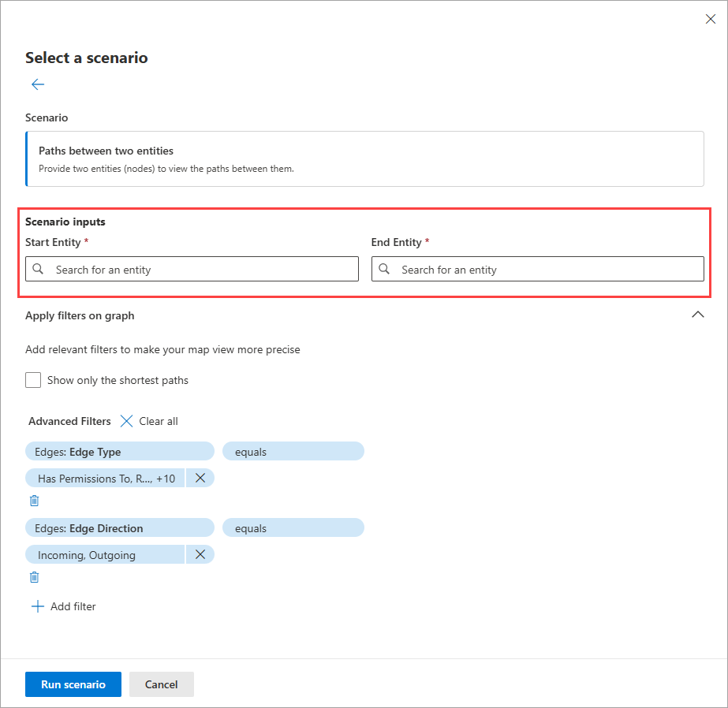Open the Edge Type equals operator dropdown
The width and height of the screenshot is (728, 708).
coord(293,452)
